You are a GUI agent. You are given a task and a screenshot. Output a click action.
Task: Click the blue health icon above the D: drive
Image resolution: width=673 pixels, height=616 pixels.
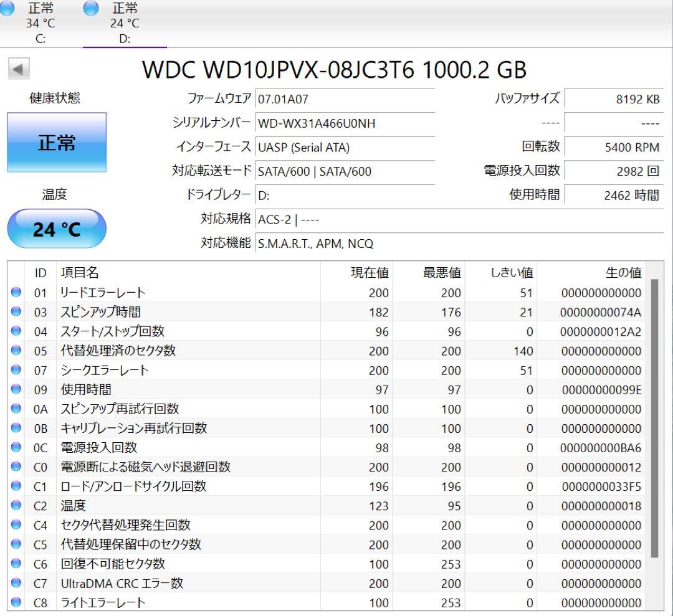click(90, 7)
